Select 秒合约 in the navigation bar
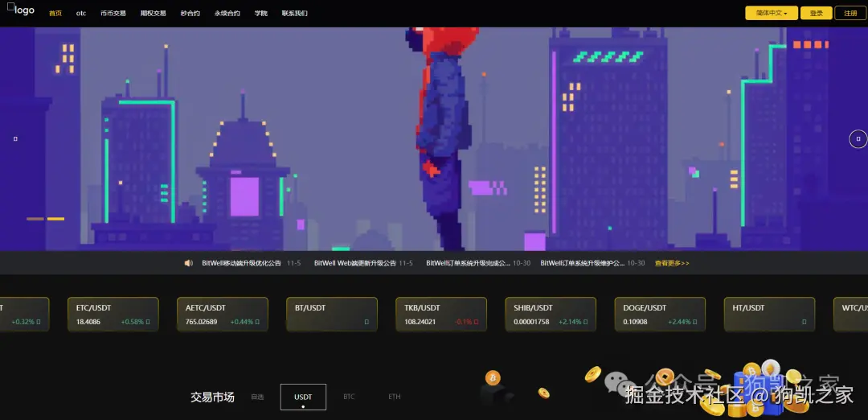Image resolution: width=868 pixels, height=420 pixels. pyautogui.click(x=190, y=14)
